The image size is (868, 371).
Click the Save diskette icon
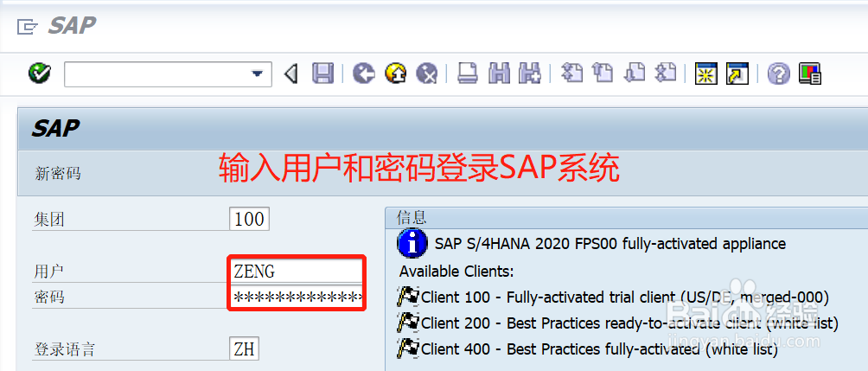coord(322,74)
